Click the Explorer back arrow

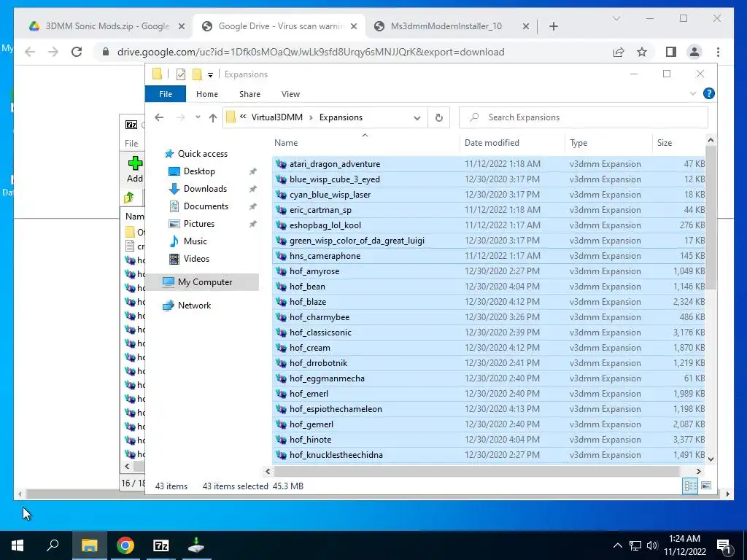tap(159, 117)
